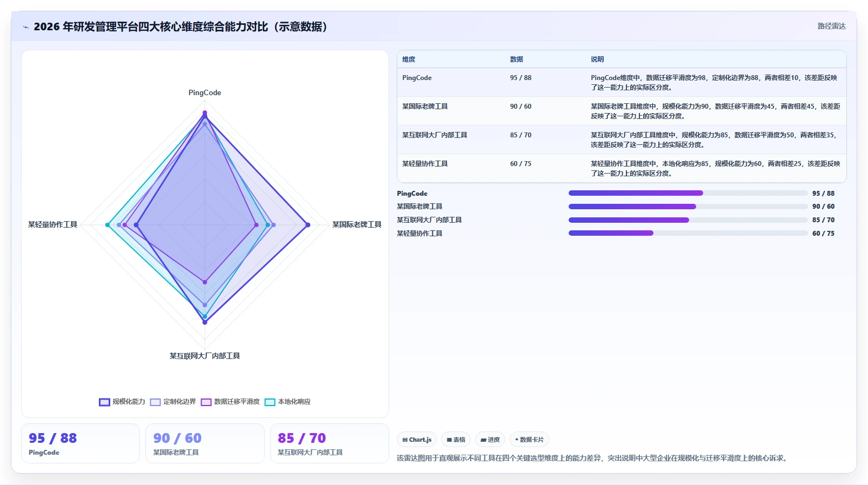
Task: Toggle the 定制化边界 legend item
Action: pos(173,402)
